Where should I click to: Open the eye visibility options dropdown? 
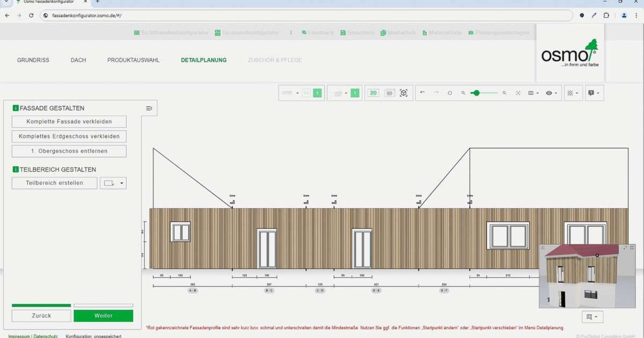pos(551,93)
